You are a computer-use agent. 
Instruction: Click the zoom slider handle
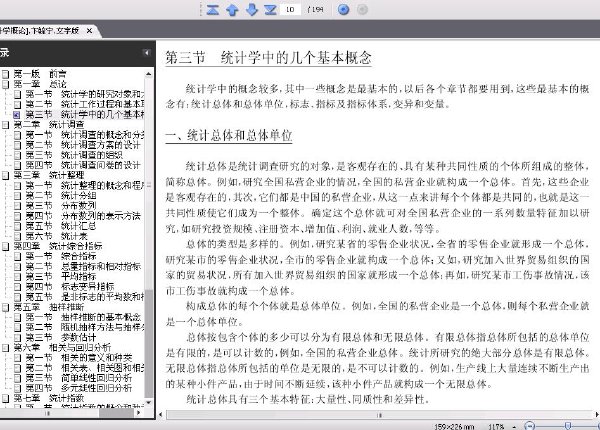pyautogui.click(x=568, y=426)
